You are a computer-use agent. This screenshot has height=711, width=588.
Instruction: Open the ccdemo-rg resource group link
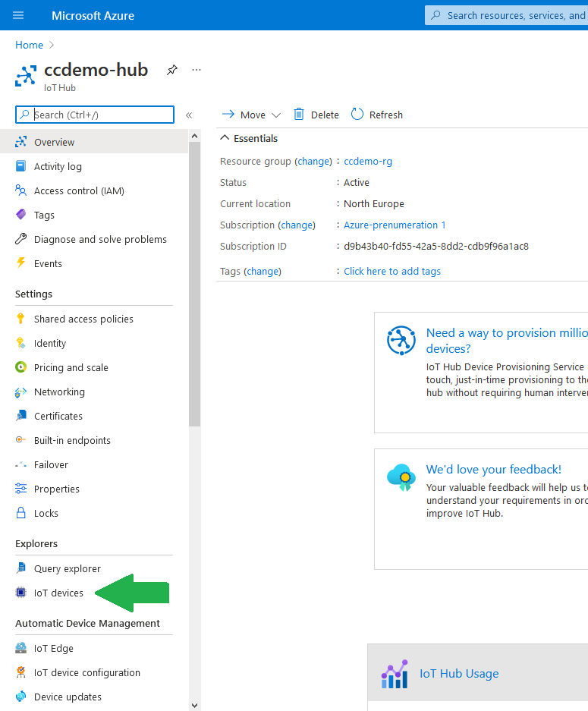(368, 162)
